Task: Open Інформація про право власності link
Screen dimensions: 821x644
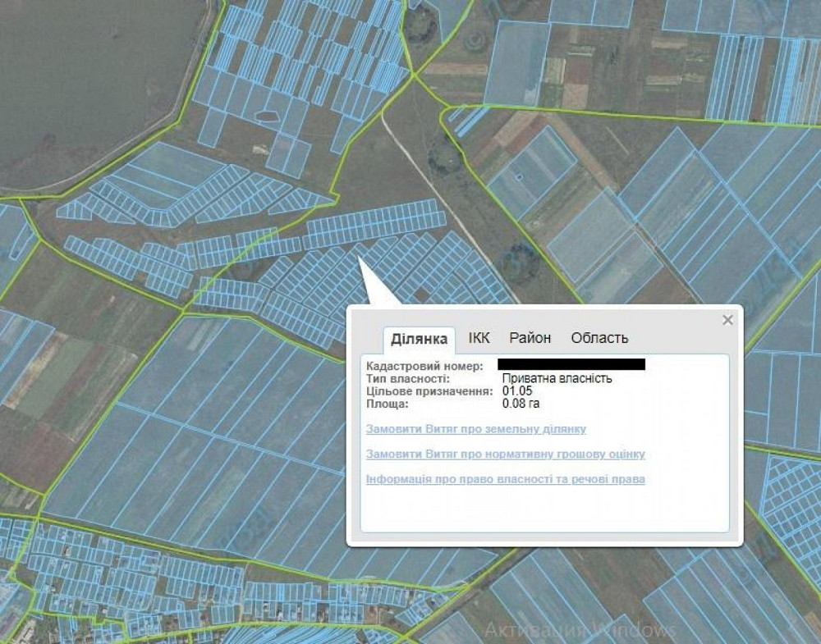Action: (505, 479)
